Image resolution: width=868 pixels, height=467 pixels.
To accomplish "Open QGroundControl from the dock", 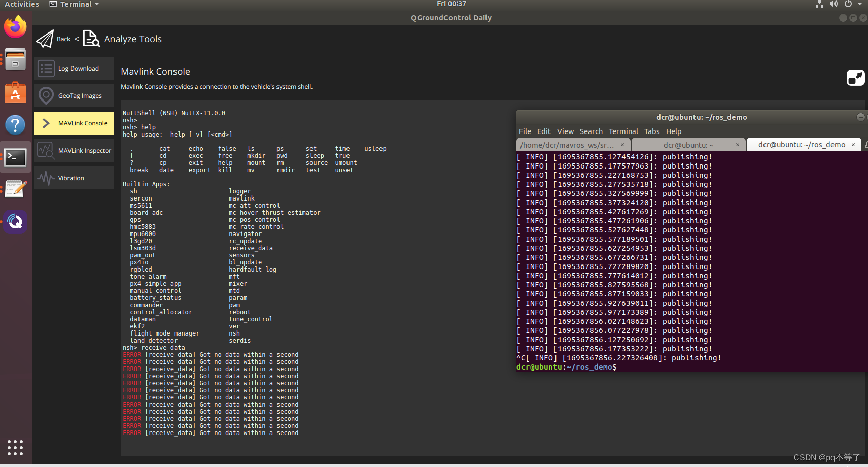I will pos(15,222).
